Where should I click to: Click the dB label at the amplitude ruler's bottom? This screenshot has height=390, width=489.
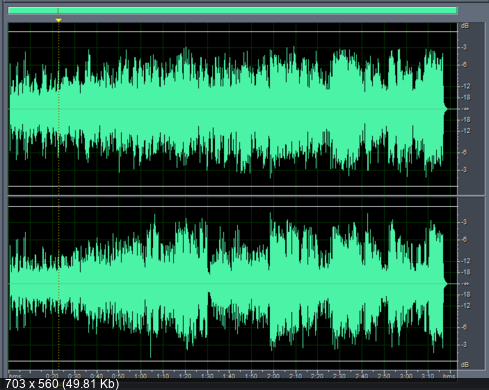pos(465,365)
